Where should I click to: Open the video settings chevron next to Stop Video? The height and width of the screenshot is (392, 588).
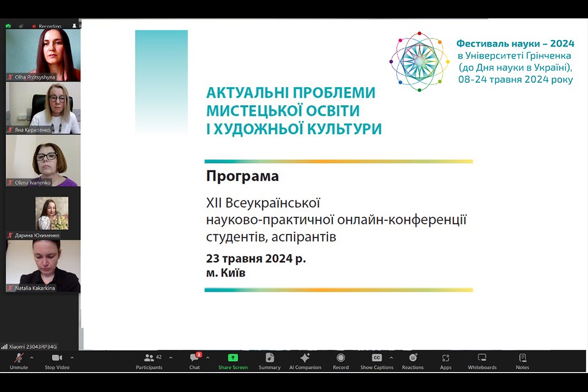click(72, 357)
